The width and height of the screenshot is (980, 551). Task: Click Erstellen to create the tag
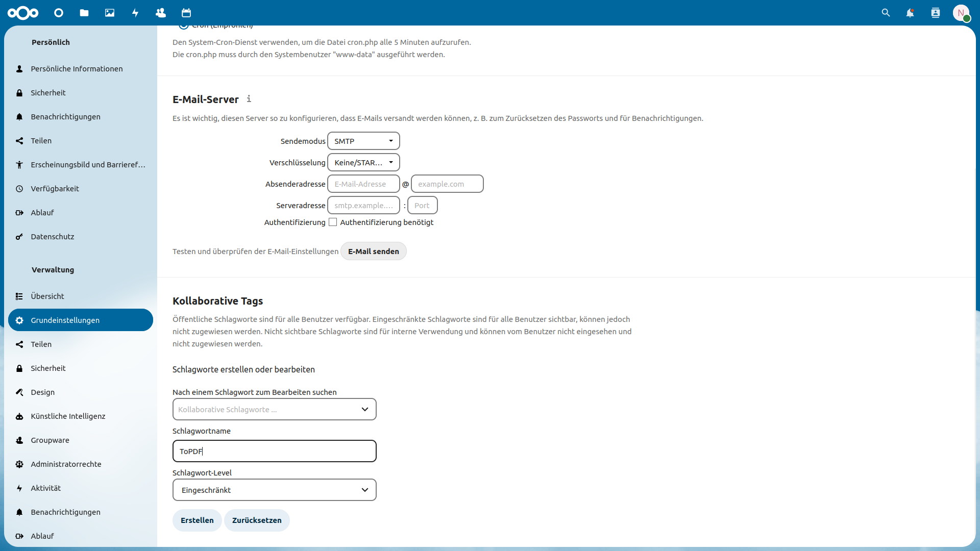197,520
